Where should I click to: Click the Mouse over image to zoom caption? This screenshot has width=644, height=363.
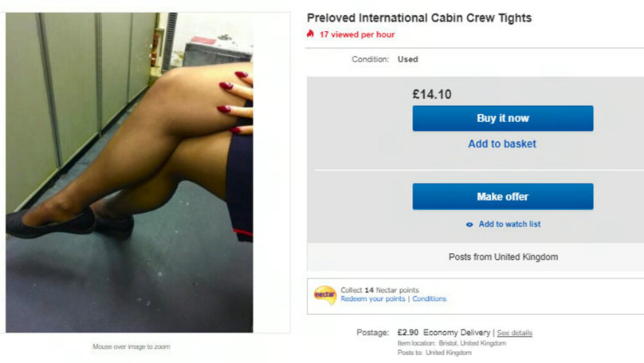(131, 346)
